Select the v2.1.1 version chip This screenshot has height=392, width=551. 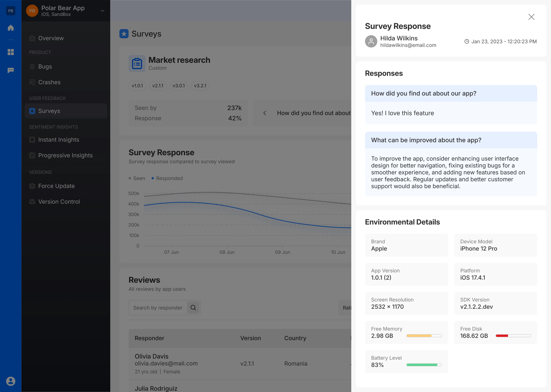point(158,86)
